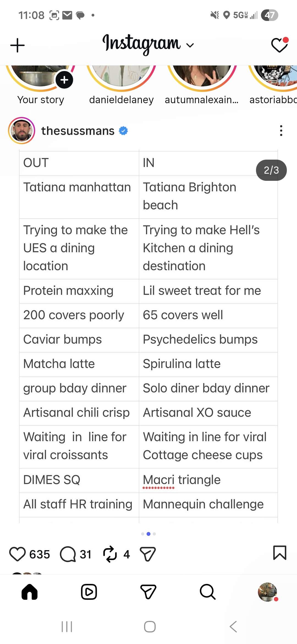This screenshot has width=297, height=644.
Task: Tap the plus icon to create a post
Action: [17, 45]
